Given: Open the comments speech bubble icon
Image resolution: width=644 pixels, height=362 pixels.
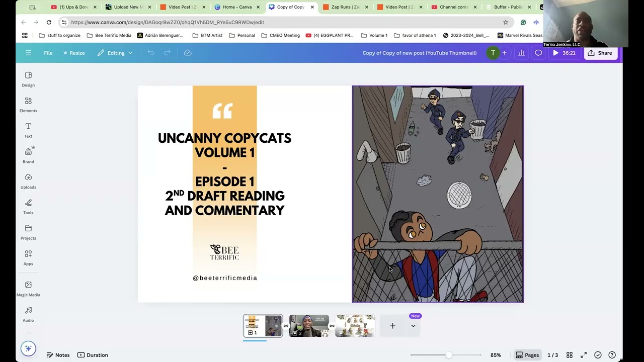Looking at the screenshot, I should tap(538, 53).
